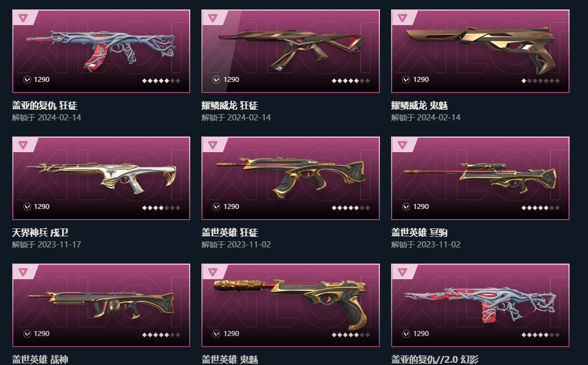Screen dimensions: 588x365
Task: Click VP currency icon on 盖世英雄 冥驹 card
Action: tap(406, 207)
